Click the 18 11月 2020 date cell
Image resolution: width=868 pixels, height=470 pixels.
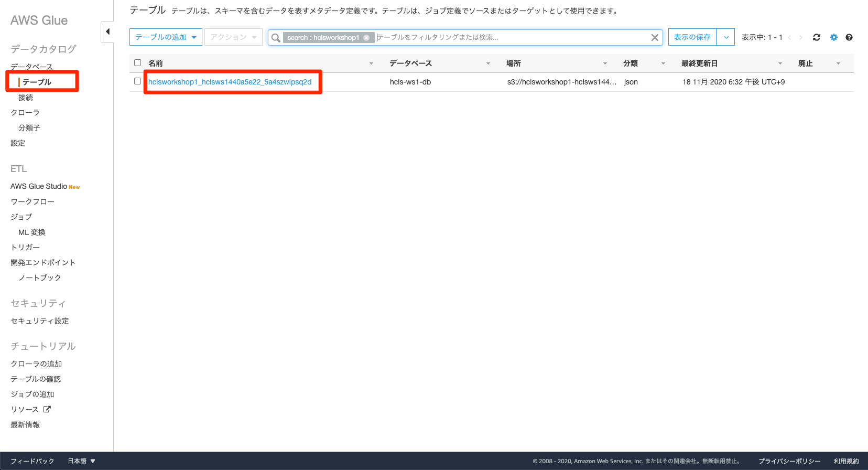tap(734, 82)
